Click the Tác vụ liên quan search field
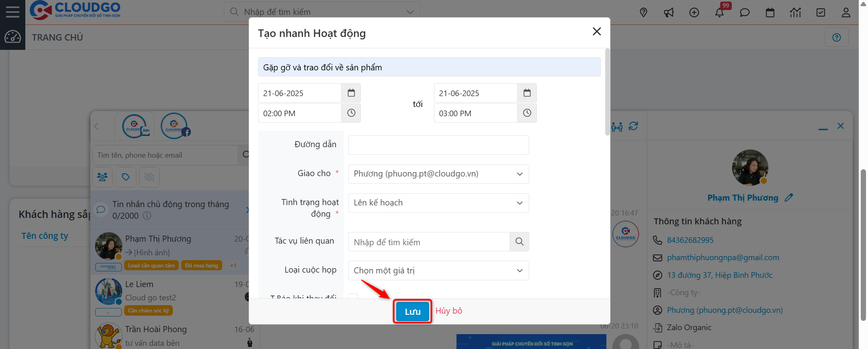The width and height of the screenshot is (868, 349). click(429, 242)
